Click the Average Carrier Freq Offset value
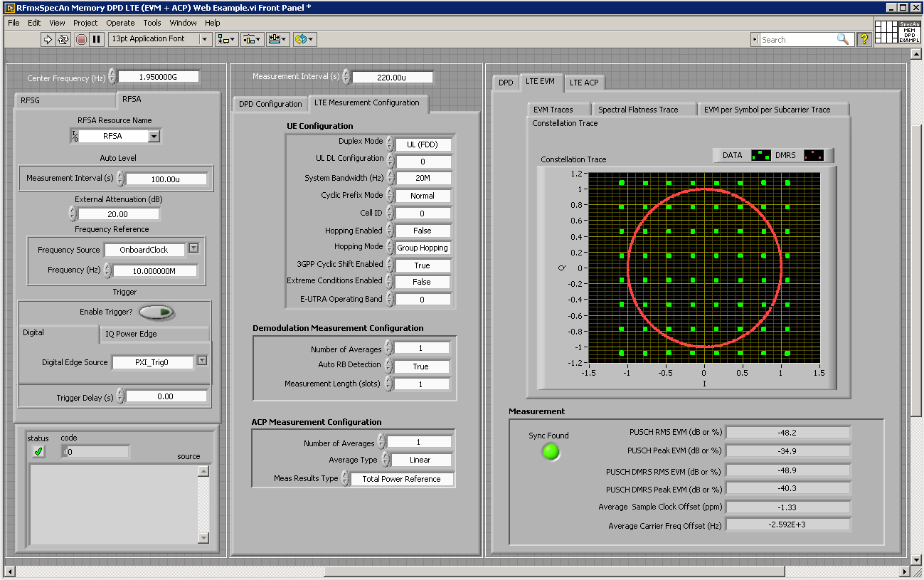Image resolution: width=924 pixels, height=580 pixels. click(x=787, y=524)
